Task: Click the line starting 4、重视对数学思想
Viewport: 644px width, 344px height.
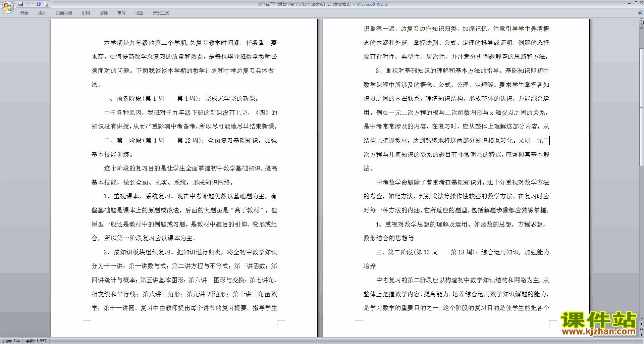Action: [460, 224]
